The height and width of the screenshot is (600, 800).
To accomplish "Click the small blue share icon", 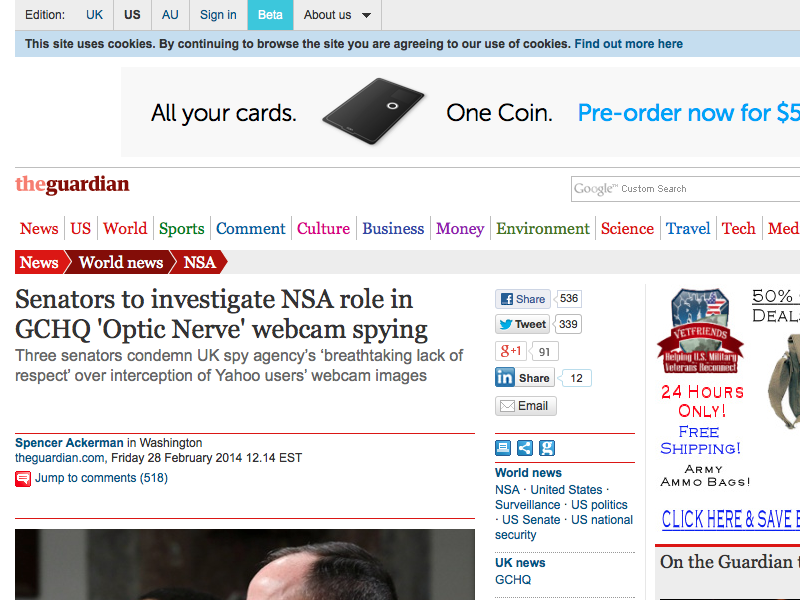I will click(525, 448).
